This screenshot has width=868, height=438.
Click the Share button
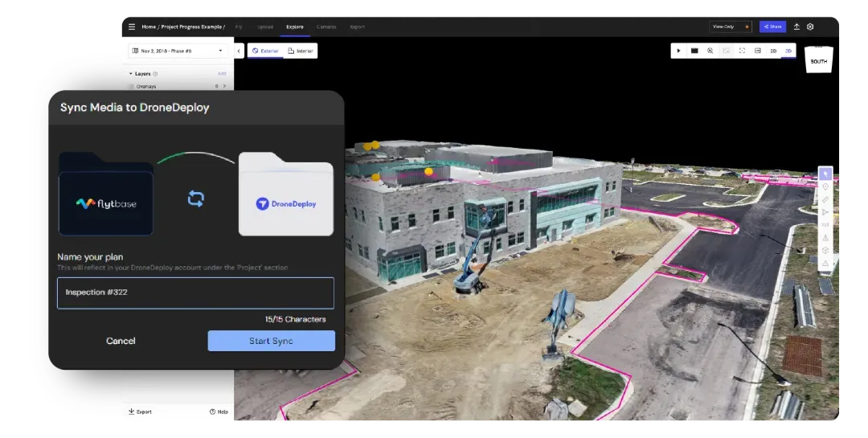coord(772,27)
